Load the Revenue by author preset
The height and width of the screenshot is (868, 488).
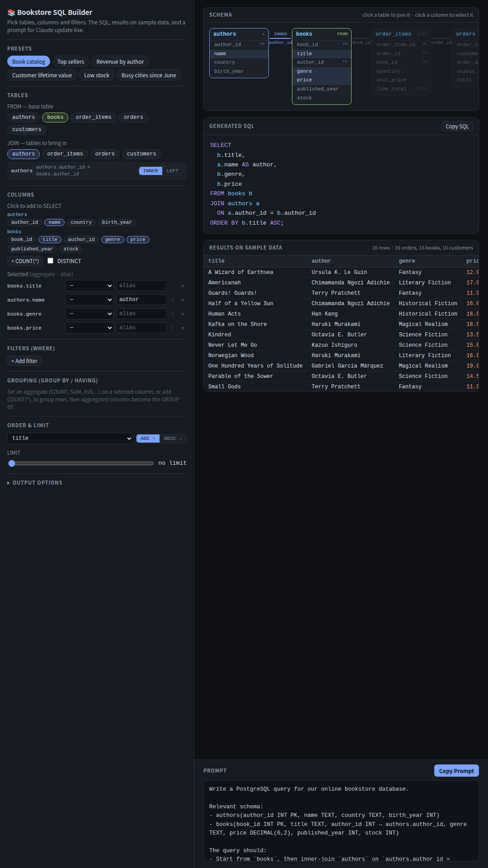pos(120,62)
